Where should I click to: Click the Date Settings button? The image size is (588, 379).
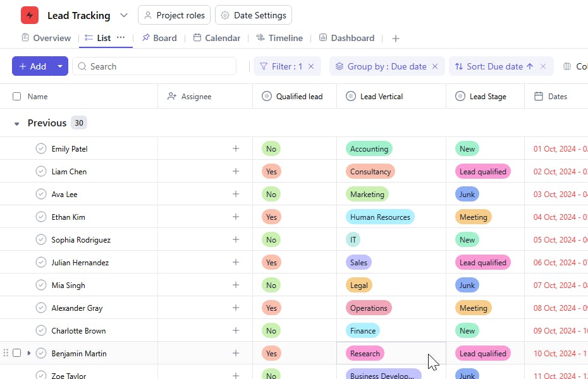coord(254,15)
